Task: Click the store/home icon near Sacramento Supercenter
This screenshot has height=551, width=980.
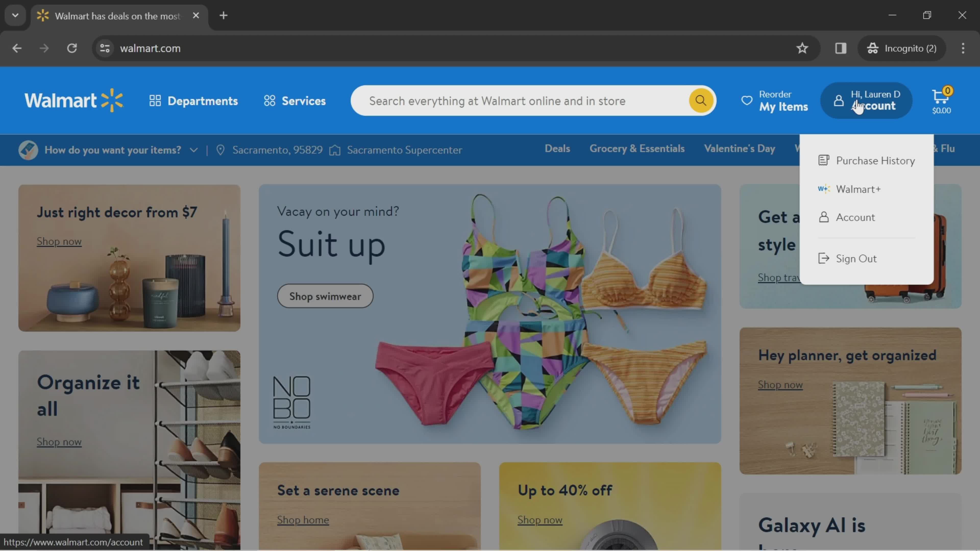Action: click(x=335, y=149)
